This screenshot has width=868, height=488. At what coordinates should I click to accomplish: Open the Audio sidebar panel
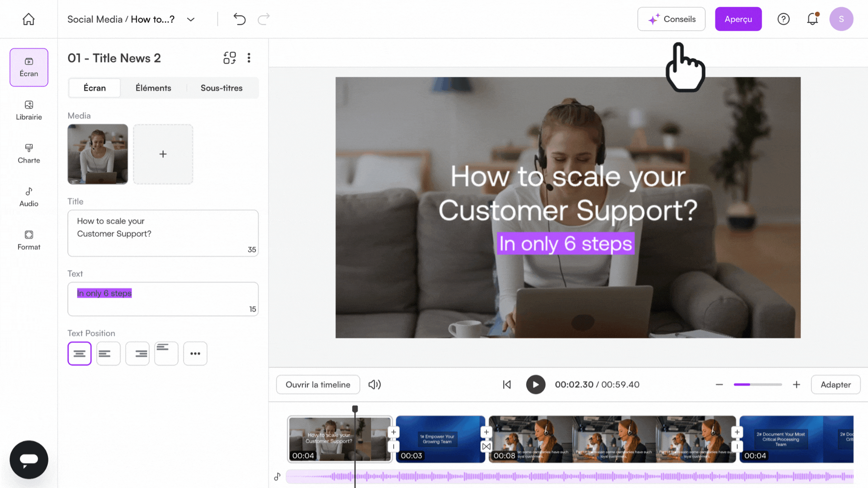click(x=29, y=197)
